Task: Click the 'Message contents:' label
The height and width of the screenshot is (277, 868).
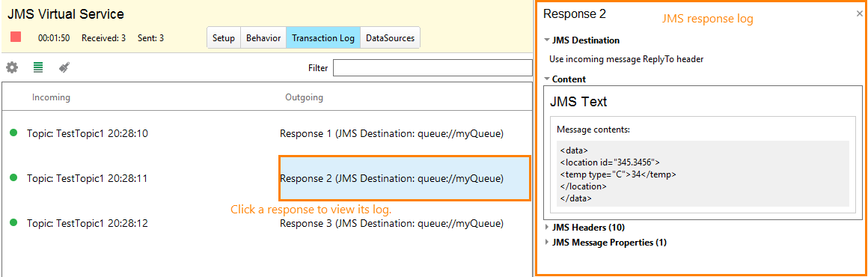Action: click(593, 130)
